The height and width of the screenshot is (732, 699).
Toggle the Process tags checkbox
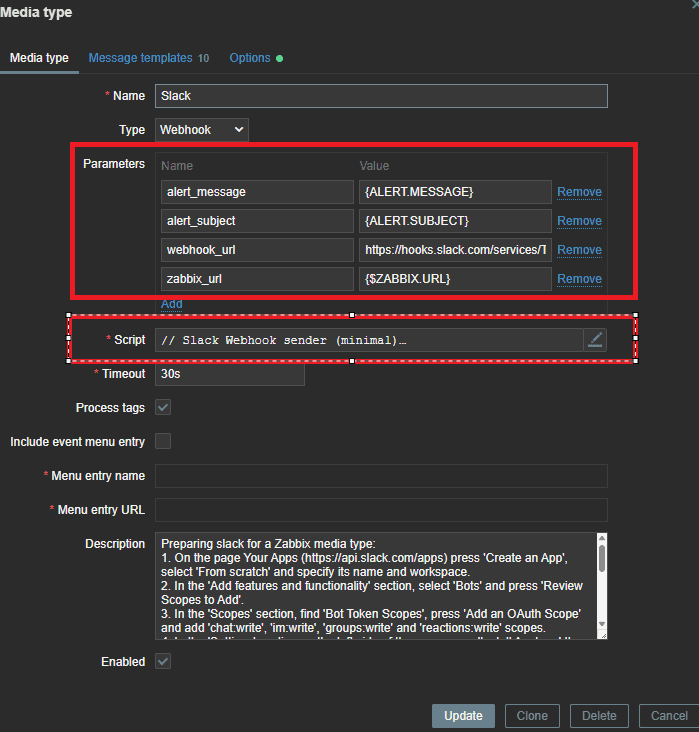tap(163, 408)
